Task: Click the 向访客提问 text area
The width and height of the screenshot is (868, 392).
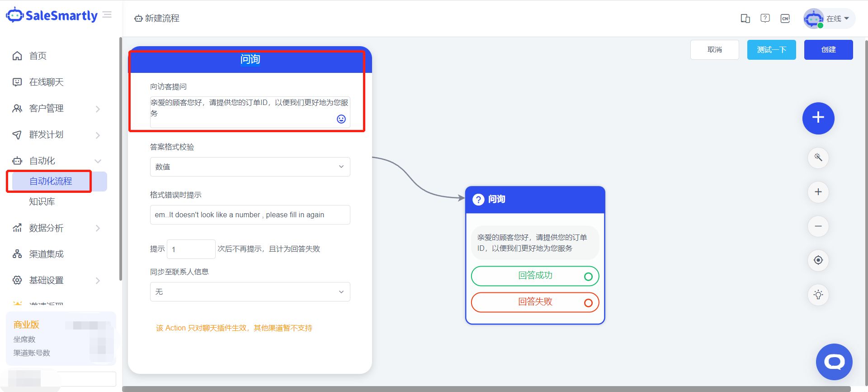Action: 250,112
